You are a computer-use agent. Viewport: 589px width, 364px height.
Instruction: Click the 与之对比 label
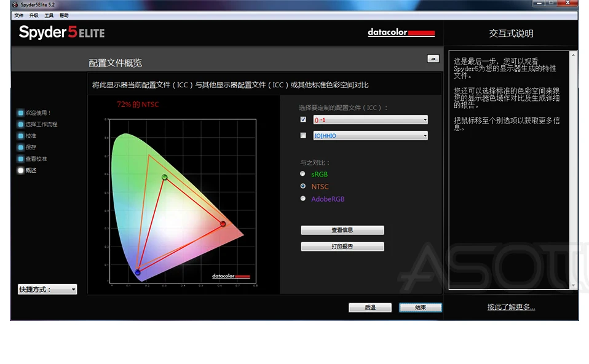[x=315, y=163]
